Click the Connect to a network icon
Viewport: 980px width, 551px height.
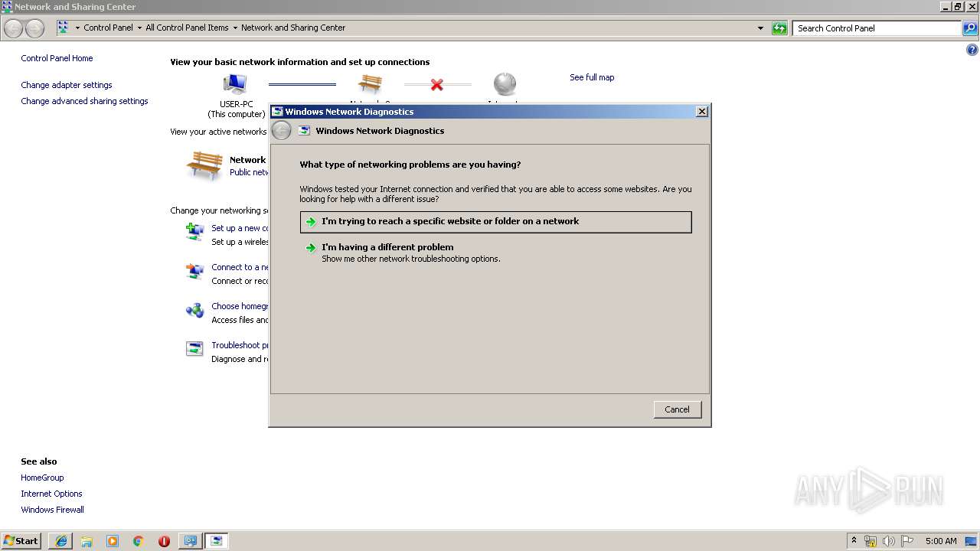pos(195,271)
